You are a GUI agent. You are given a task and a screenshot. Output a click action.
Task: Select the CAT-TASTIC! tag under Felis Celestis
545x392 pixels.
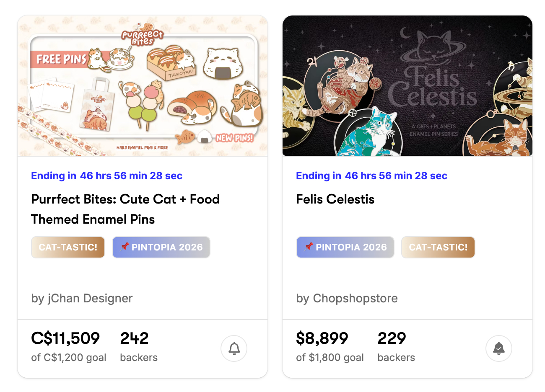point(438,247)
